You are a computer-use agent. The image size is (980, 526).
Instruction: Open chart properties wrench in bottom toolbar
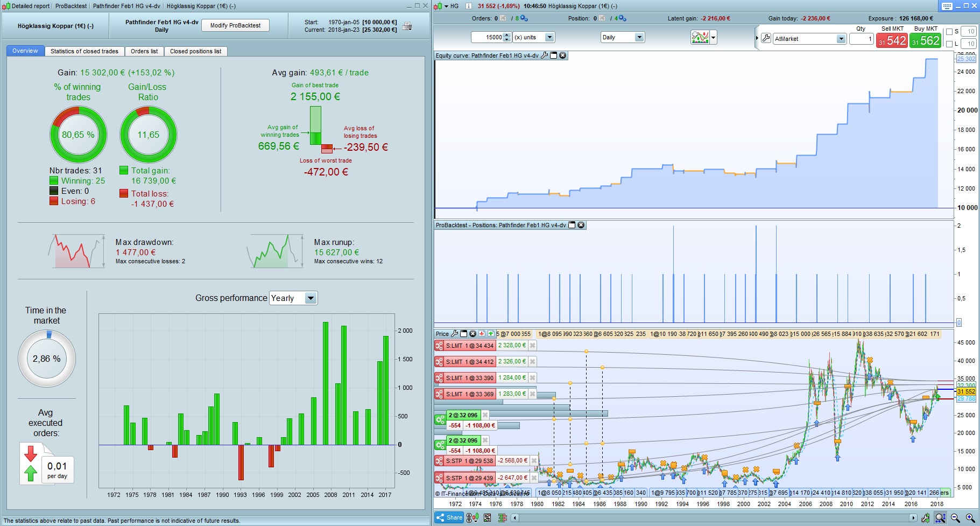[x=925, y=518]
